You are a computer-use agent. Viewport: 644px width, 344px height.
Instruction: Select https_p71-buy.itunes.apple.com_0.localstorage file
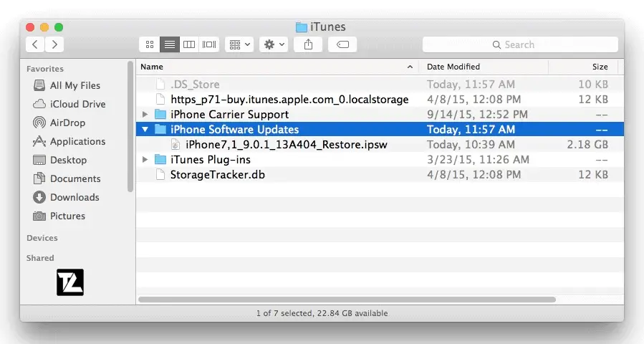tap(289, 100)
